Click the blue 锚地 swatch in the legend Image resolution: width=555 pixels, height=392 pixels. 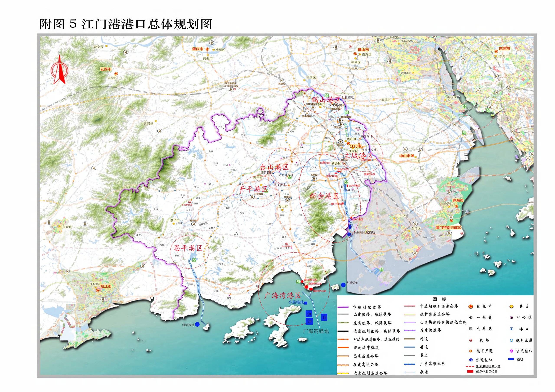pos(511,359)
